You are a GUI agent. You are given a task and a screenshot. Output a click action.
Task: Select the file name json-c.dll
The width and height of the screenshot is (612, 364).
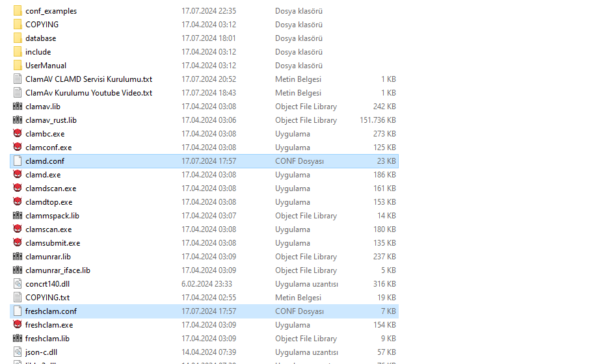pos(42,352)
